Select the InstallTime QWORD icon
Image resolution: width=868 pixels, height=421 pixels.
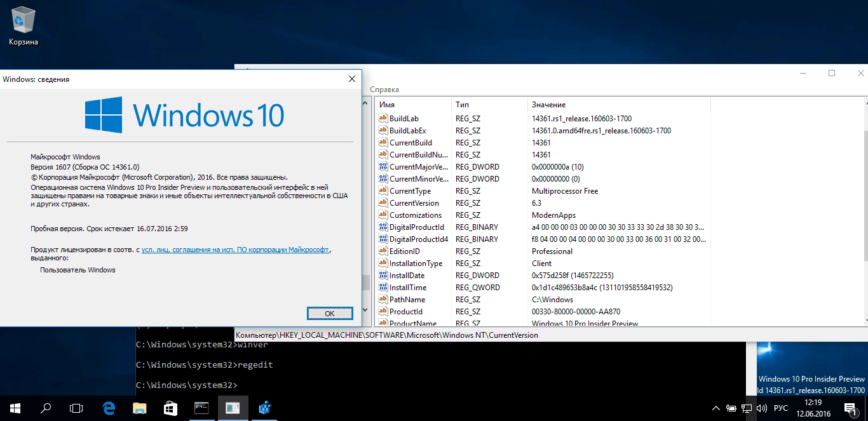tap(383, 288)
